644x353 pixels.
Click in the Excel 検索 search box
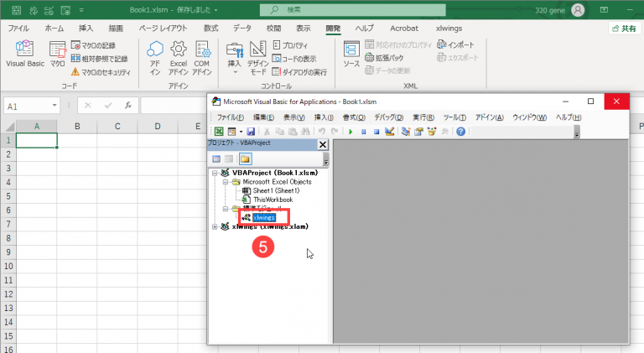(x=353, y=10)
